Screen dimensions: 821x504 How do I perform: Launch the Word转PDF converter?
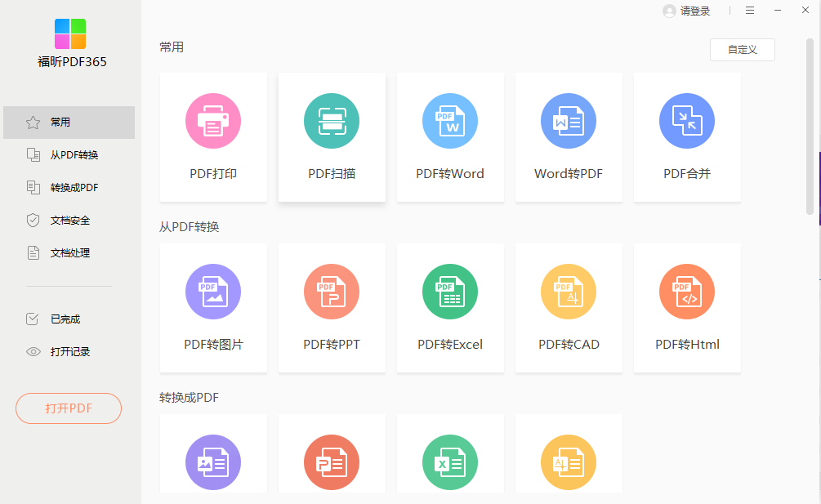click(x=569, y=136)
